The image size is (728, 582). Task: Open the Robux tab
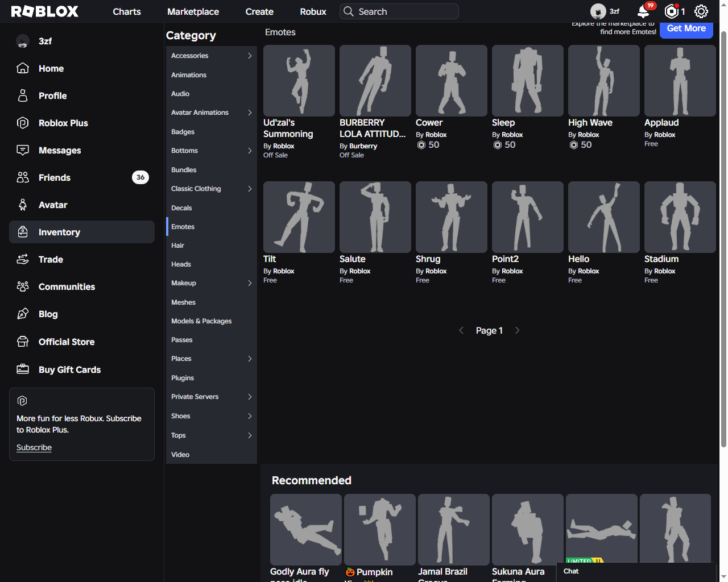click(x=313, y=11)
